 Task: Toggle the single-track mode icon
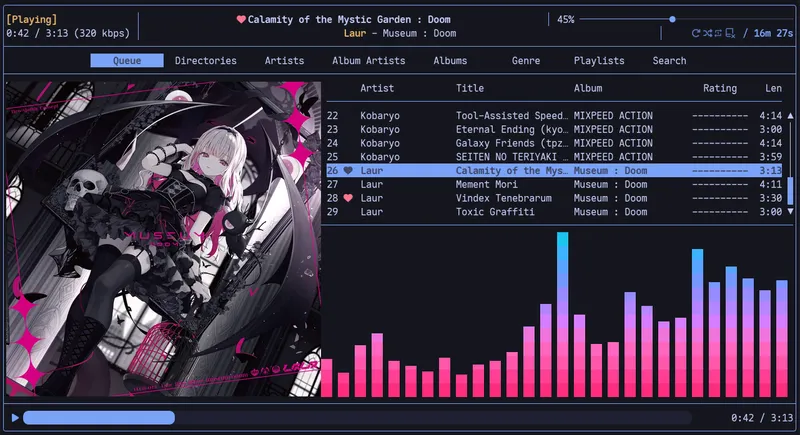pos(718,33)
